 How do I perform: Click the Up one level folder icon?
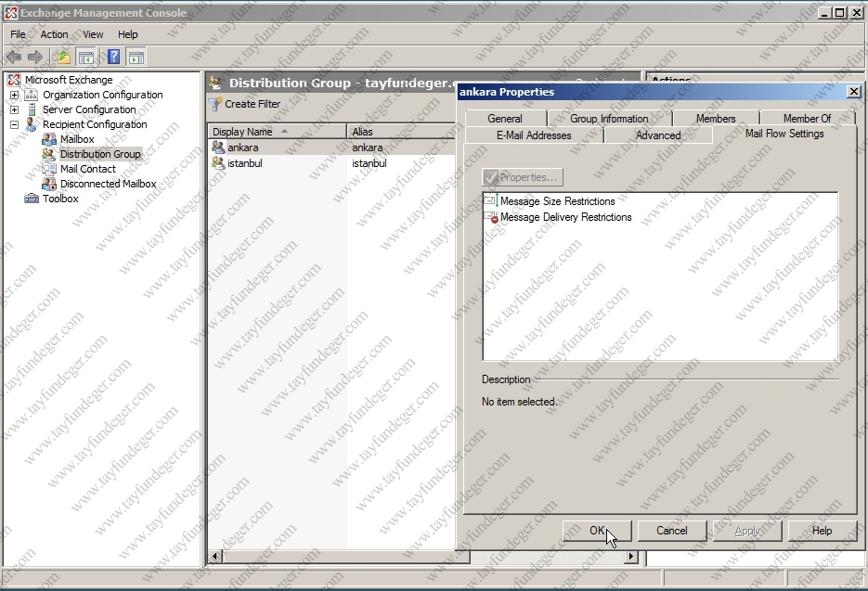point(64,57)
